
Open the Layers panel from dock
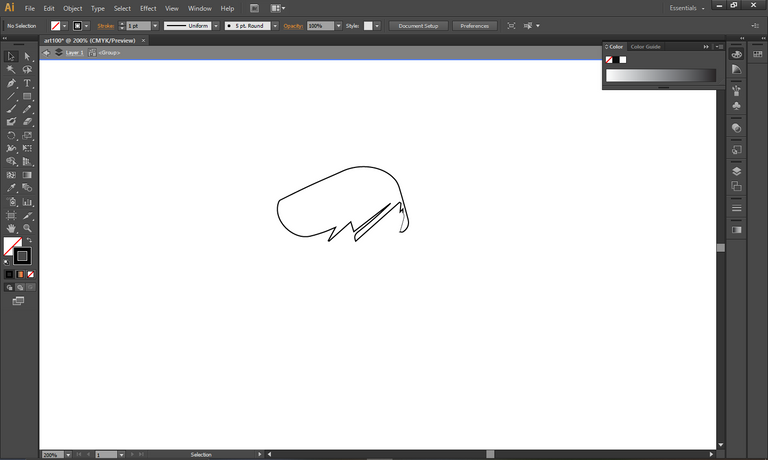point(736,171)
